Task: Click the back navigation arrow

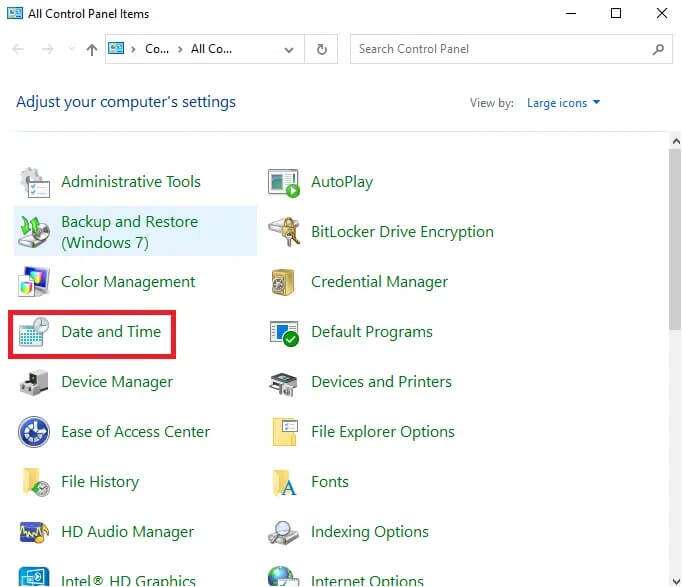Action: click(18, 49)
